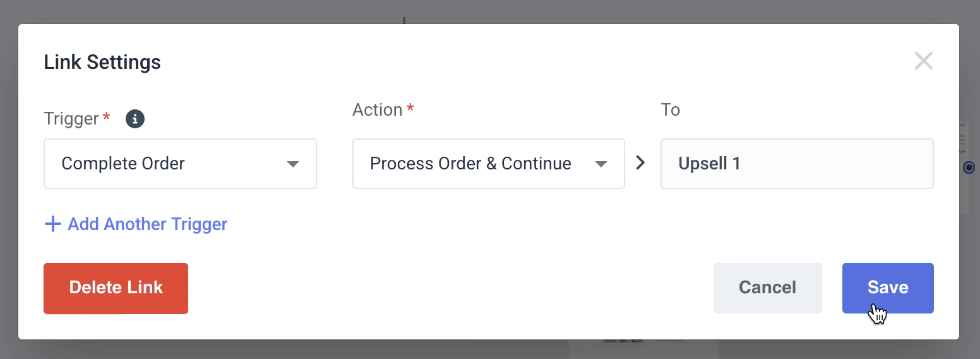Click the Trigger field label
Screen dimensions: 980x359
pyautogui.click(x=71, y=119)
